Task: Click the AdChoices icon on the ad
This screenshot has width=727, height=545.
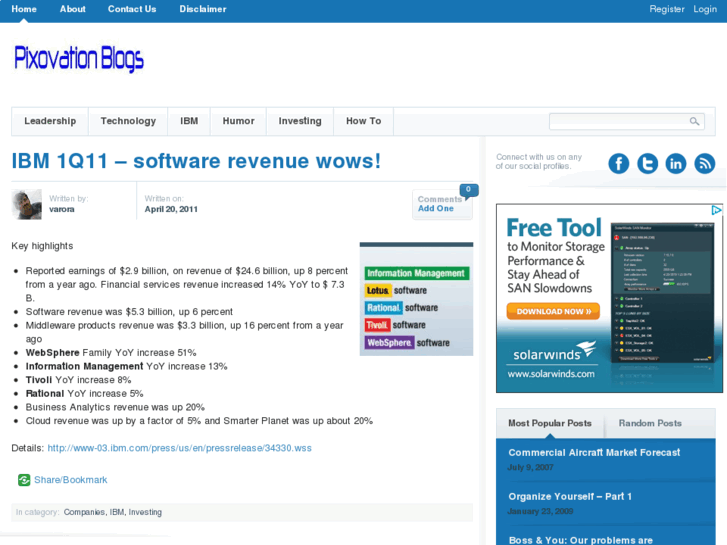Action: click(717, 210)
